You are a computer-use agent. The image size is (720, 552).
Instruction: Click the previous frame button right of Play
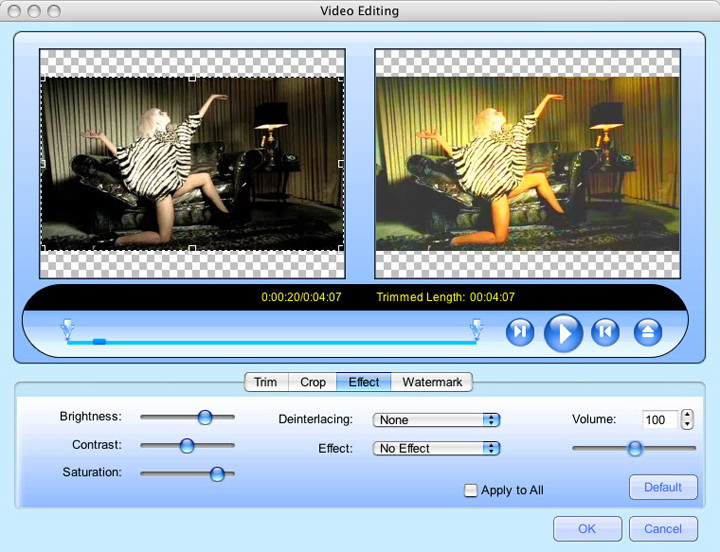(605, 332)
